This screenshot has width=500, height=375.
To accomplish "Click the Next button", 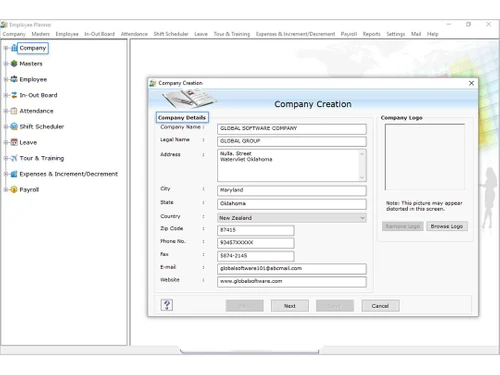I will pyautogui.click(x=290, y=306).
